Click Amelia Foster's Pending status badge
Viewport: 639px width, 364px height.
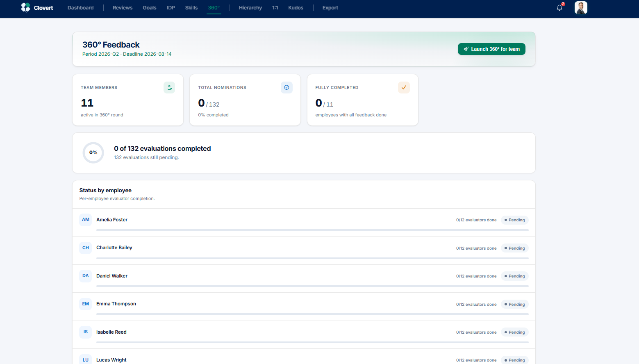[515, 220]
